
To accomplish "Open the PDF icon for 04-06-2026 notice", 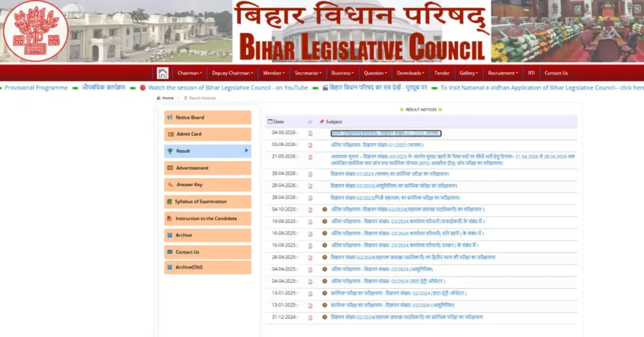I will (310, 133).
